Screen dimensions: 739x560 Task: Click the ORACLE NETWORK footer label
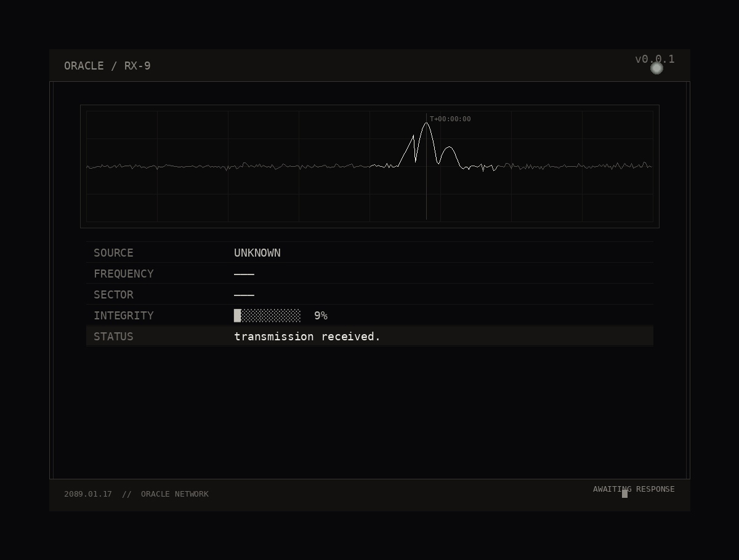coord(175,494)
